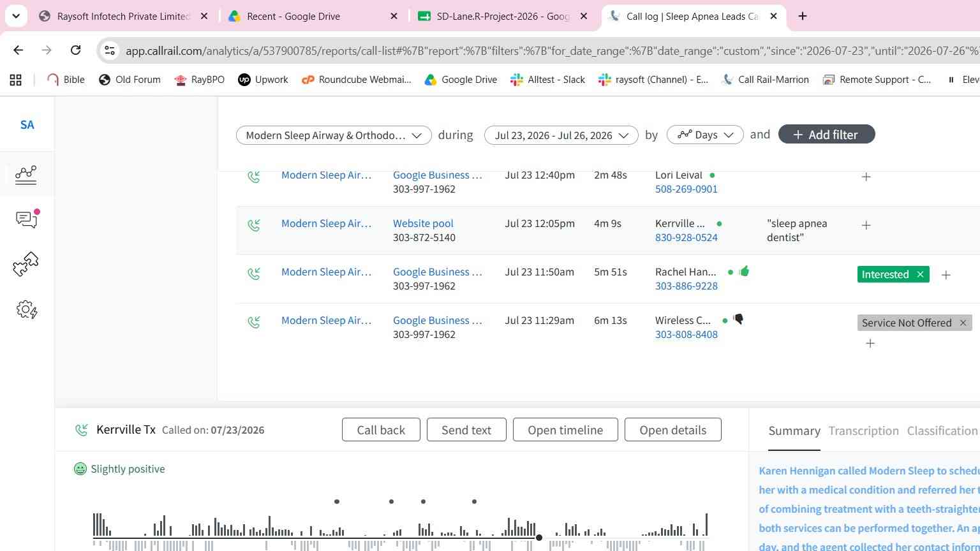The image size is (980, 551).
Task: Click the Add filter button
Action: 826,135
